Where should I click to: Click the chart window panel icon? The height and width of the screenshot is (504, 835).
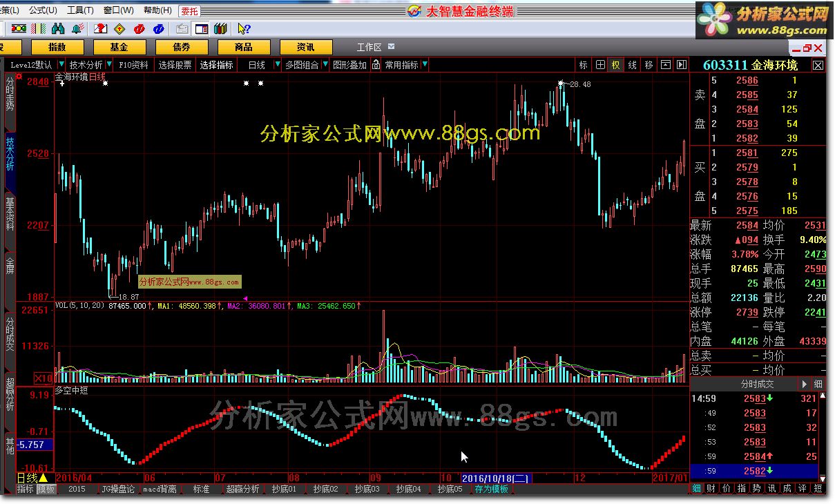pos(666,65)
